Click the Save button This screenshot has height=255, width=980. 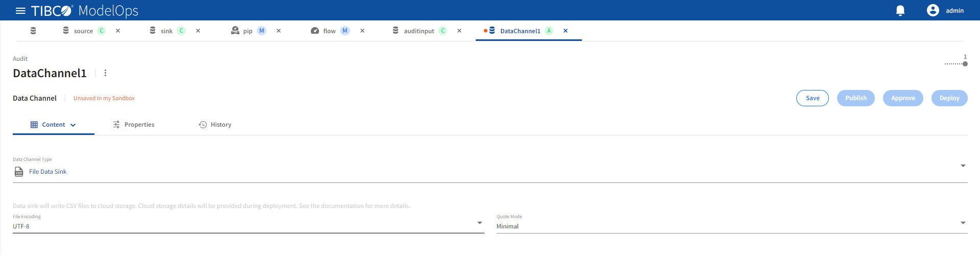(813, 98)
